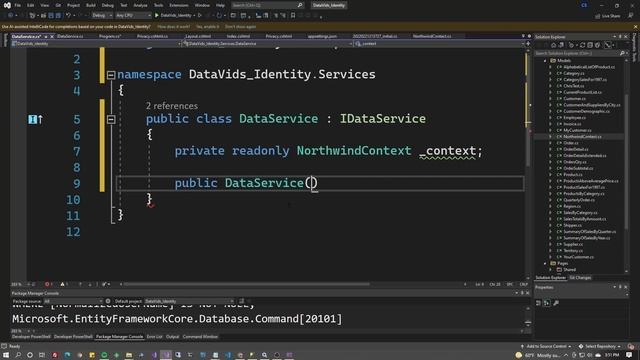Viewport: 640px width, 360px height.
Task: Click the Visual Studio logo icon
Action: [7, 5]
